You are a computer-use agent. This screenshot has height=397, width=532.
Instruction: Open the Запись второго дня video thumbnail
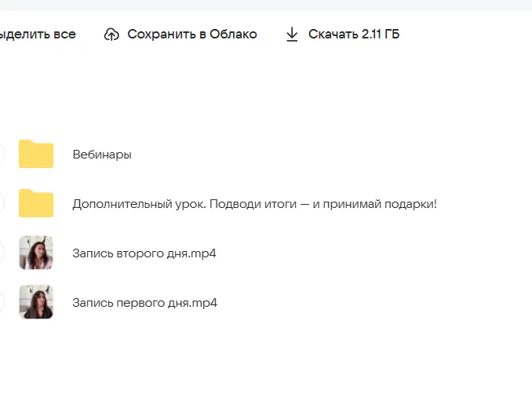[36, 253]
